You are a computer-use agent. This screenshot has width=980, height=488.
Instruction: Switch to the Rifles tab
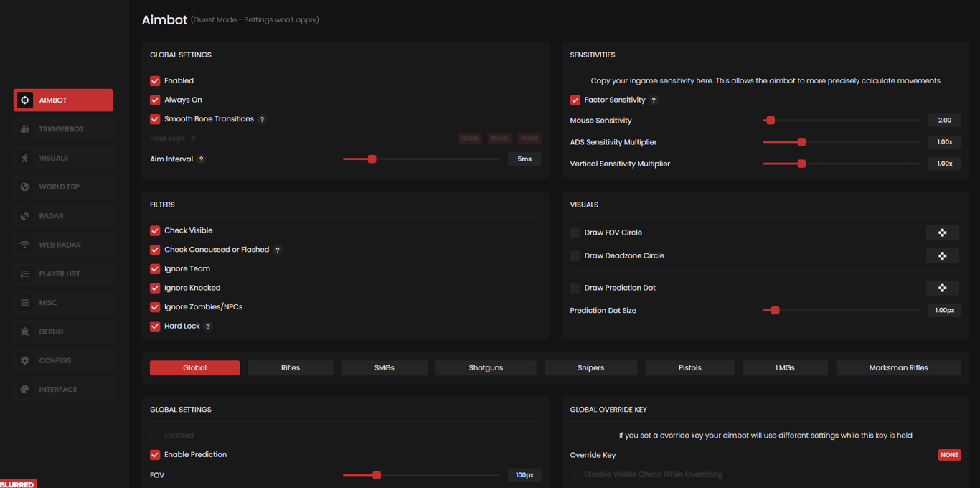291,367
